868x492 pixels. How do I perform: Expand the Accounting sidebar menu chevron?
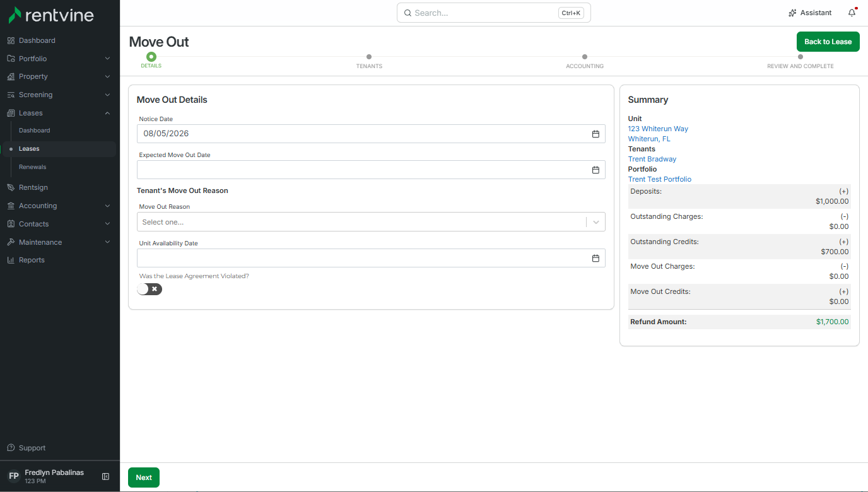point(107,206)
